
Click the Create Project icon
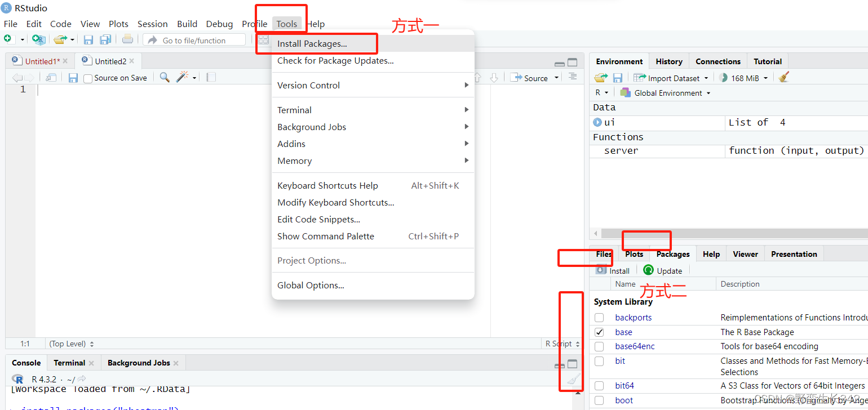click(x=38, y=39)
